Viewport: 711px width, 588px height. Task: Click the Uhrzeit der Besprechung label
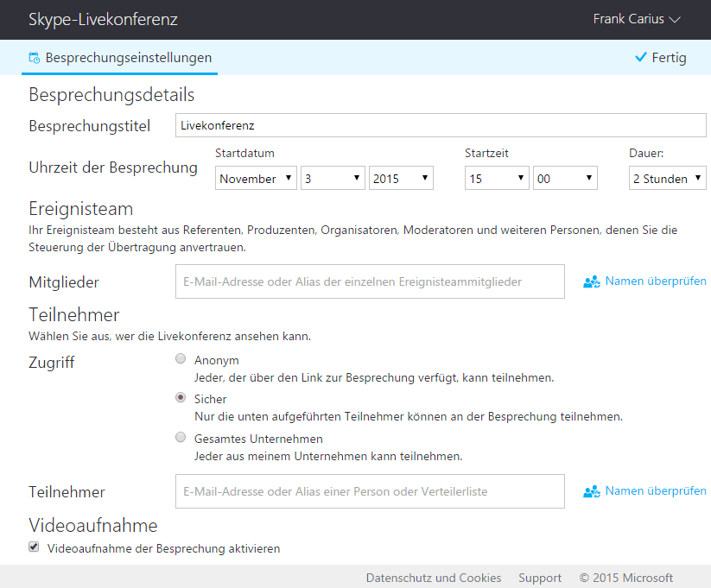(x=113, y=168)
